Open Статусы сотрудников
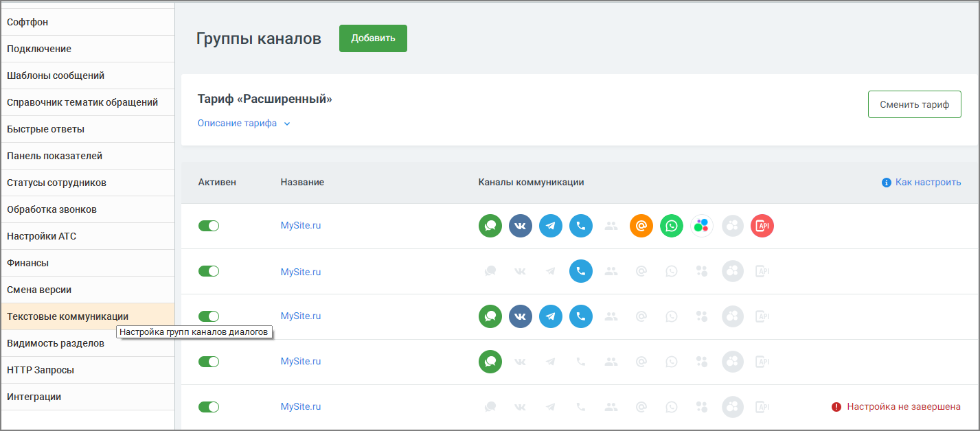Viewport: 980px width, 431px height. 87,183
